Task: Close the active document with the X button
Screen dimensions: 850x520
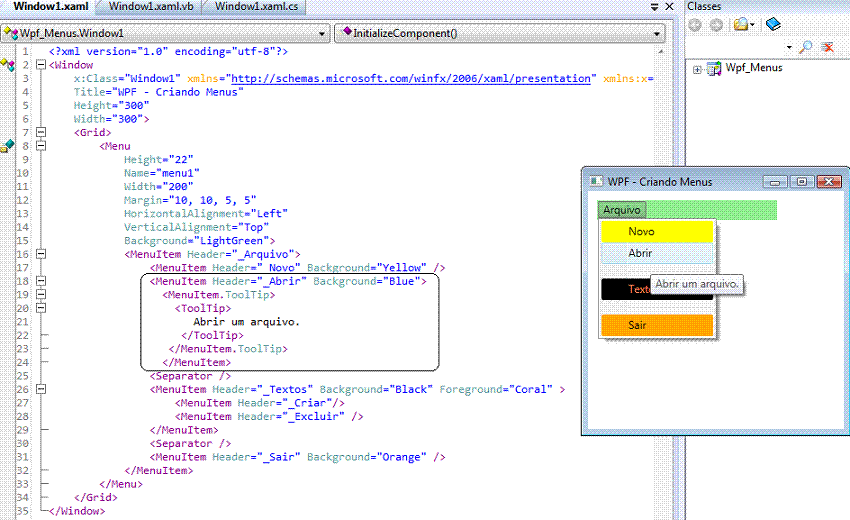Action: tap(670, 8)
